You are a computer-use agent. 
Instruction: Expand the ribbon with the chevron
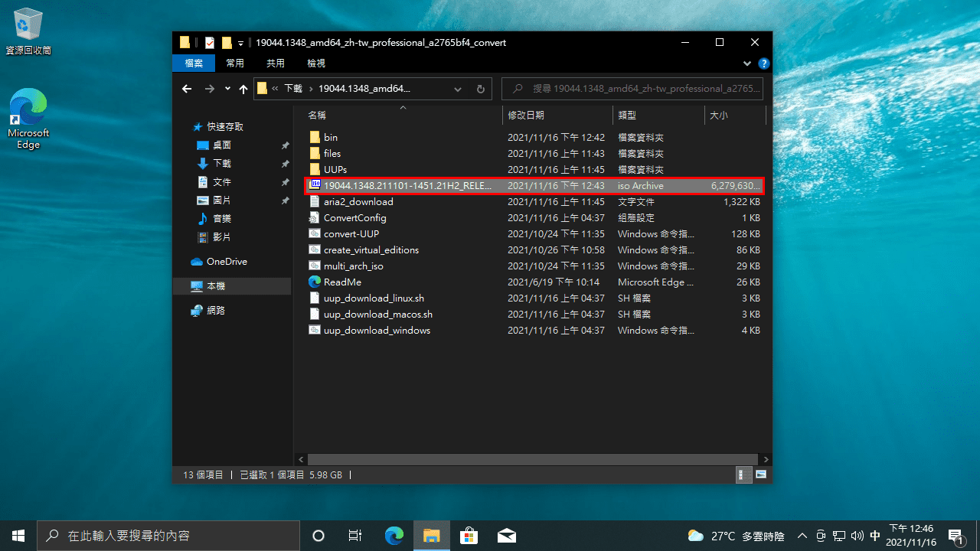(747, 64)
